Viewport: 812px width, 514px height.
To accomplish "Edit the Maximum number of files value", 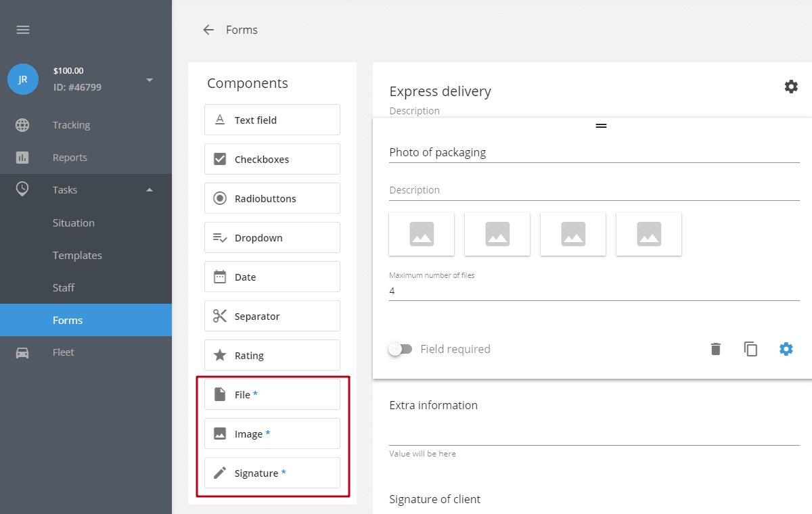I will 594,291.
